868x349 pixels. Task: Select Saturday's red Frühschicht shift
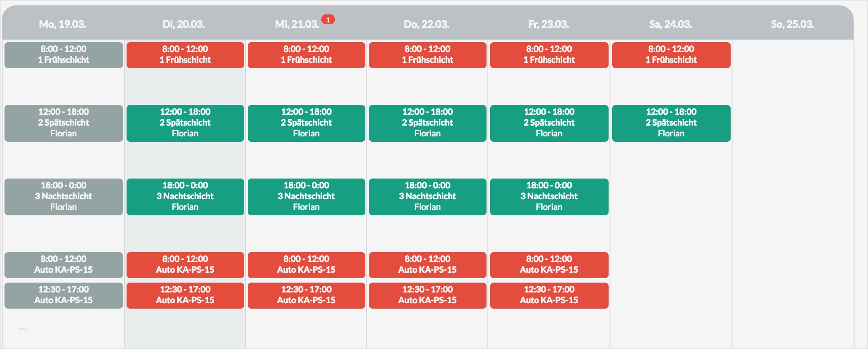pyautogui.click(x=671, y=55)
